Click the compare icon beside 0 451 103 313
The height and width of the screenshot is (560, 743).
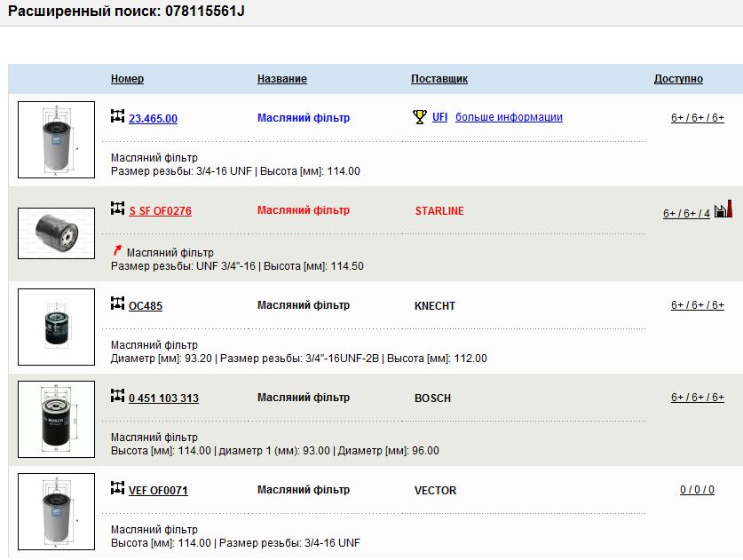click(117, 396)
